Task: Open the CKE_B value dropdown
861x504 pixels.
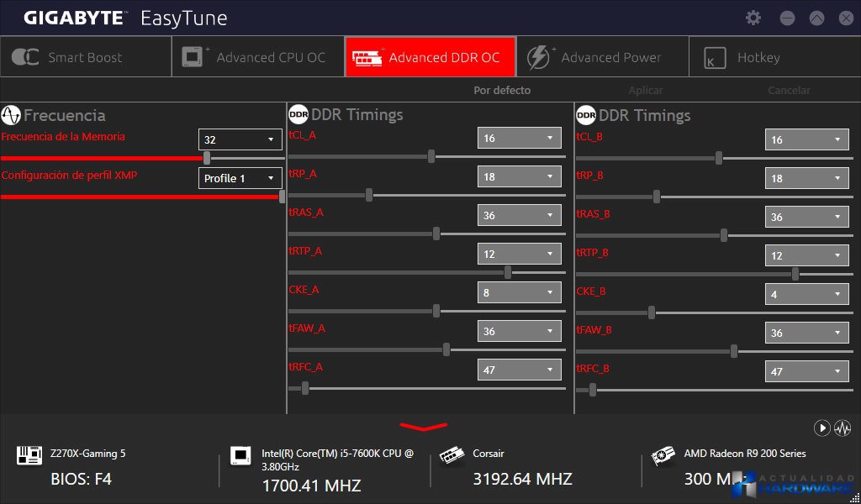Action: click(x=806, y=294)
